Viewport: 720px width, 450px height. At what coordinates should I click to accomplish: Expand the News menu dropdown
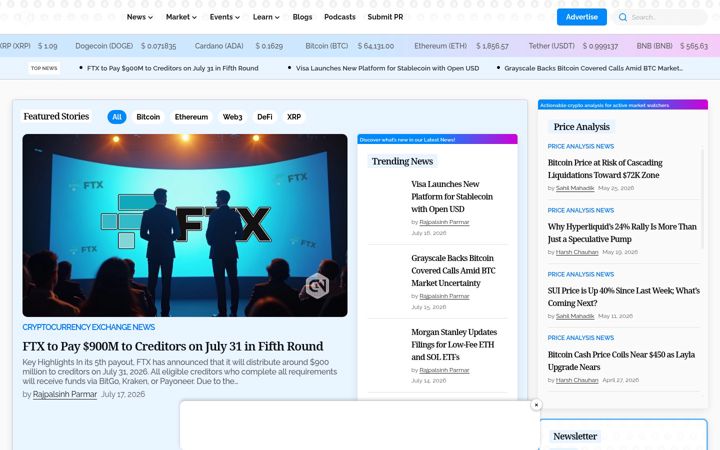pyautogui.click(x=140, y=17)
